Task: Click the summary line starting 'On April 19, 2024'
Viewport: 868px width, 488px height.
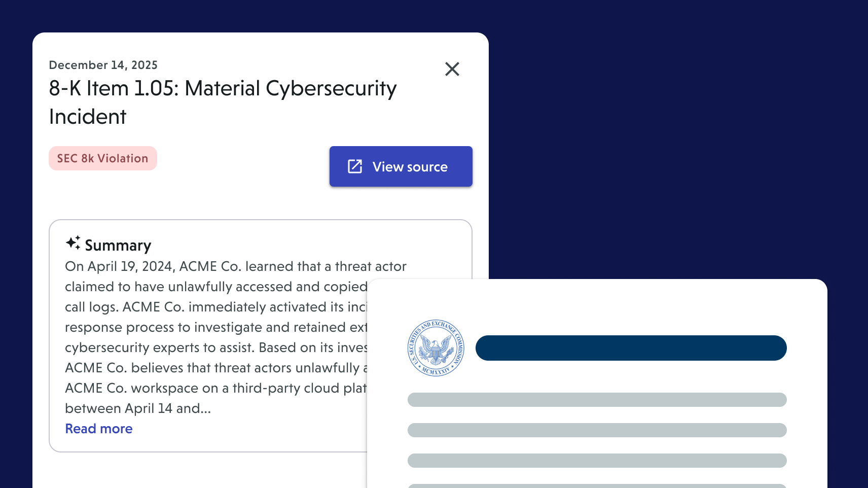Action: pyautogui.click(x=235, y=266)
